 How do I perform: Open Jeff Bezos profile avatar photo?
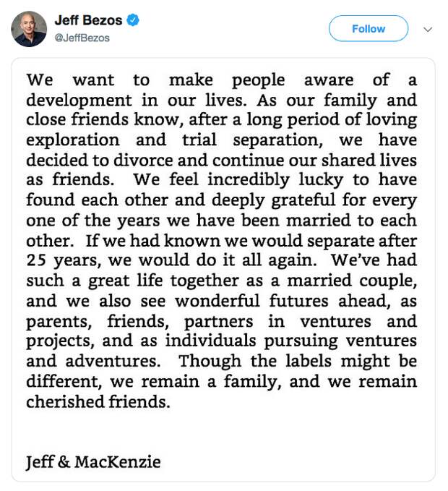point(29,29)
